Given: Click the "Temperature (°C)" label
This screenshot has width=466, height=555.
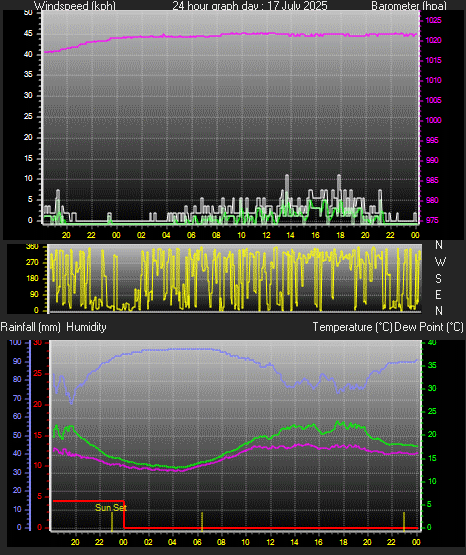Looking at the screenshot, I should click(352, 327).
